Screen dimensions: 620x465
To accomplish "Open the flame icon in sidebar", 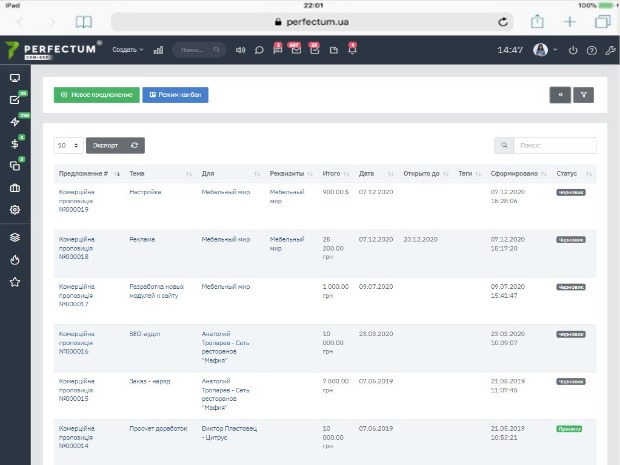I will point(15,260).
